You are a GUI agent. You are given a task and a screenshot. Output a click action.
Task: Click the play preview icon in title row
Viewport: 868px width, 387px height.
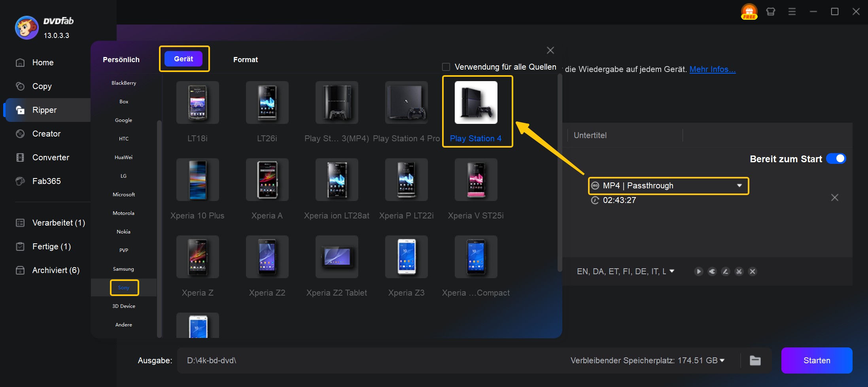(699, 271)
